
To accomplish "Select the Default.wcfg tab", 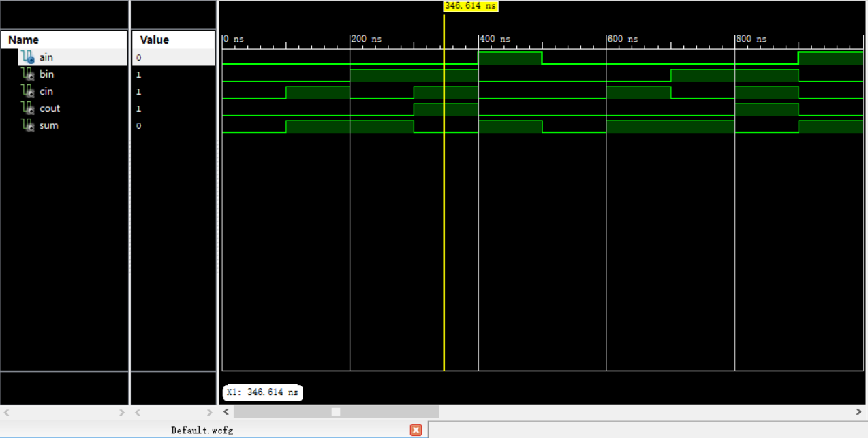I will [x=202, y=430].
